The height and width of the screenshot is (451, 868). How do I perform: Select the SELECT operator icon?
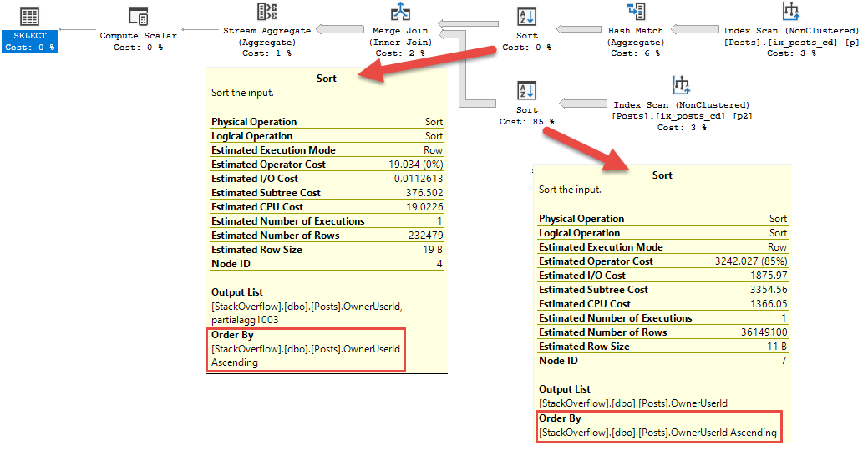[29, 16]
